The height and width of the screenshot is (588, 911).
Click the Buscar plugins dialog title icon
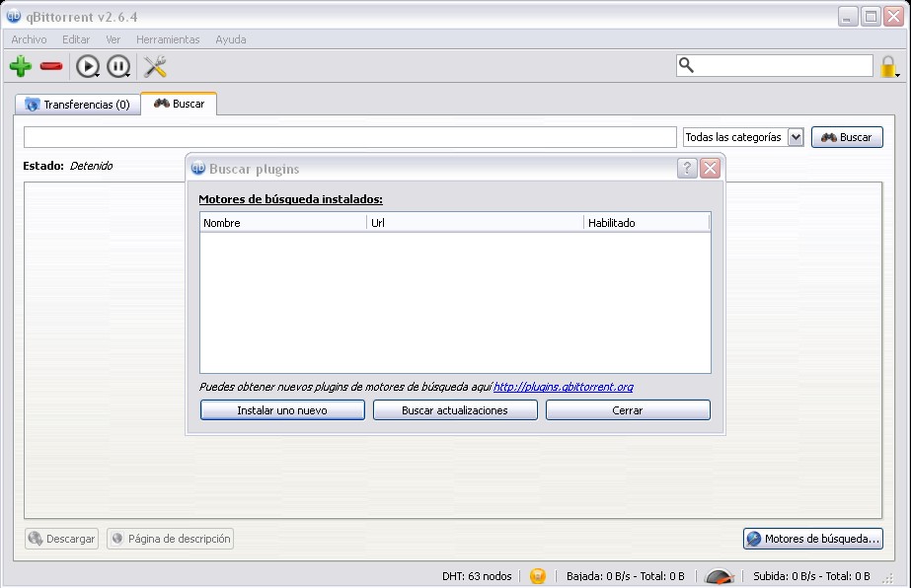(198, 168)
